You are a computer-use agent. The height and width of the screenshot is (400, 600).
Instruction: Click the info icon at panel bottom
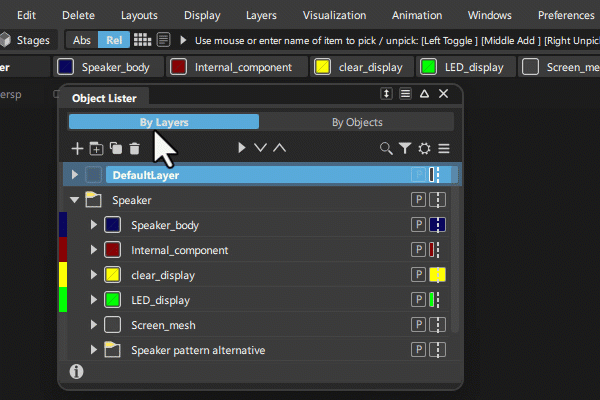tap(76, 371)
